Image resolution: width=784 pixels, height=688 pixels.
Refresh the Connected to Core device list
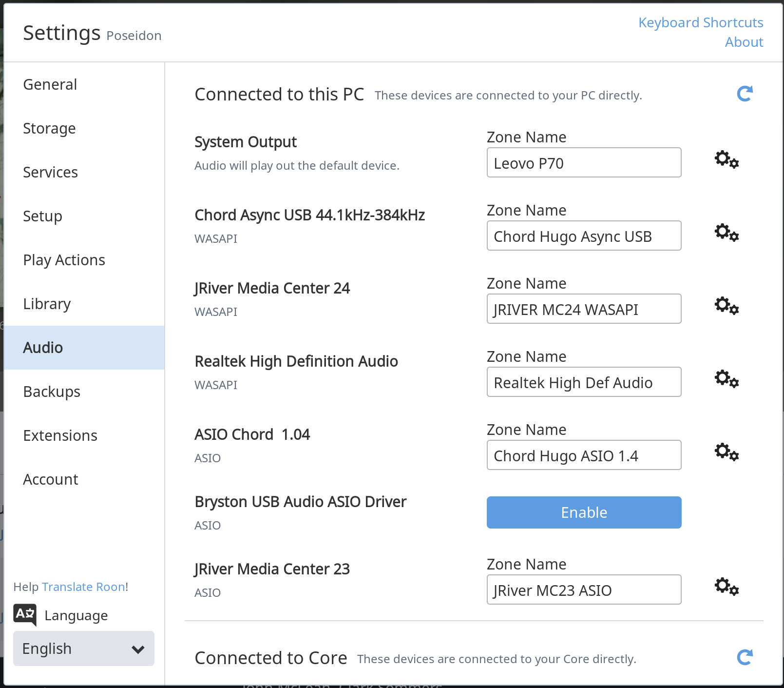coord(745,657)
